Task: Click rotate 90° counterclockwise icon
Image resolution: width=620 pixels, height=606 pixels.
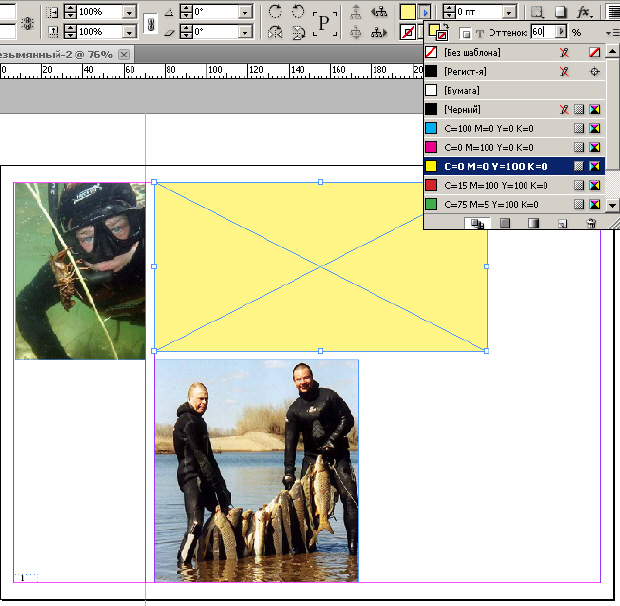Action: tap(298, 12)
